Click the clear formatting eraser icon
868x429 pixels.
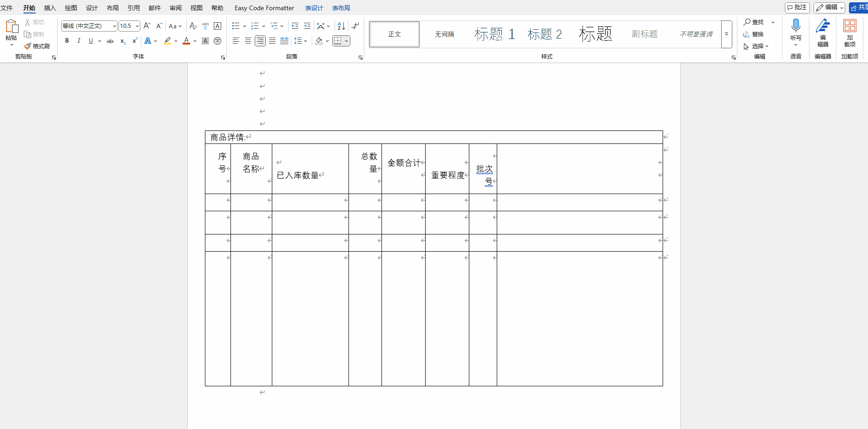(193, 26)
